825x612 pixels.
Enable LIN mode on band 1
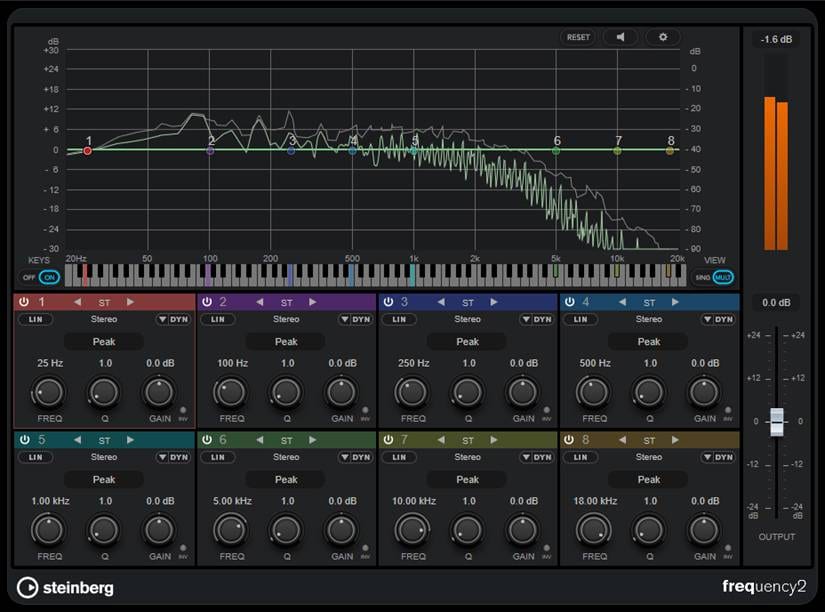pyautogui.click(x=35, y=319)
